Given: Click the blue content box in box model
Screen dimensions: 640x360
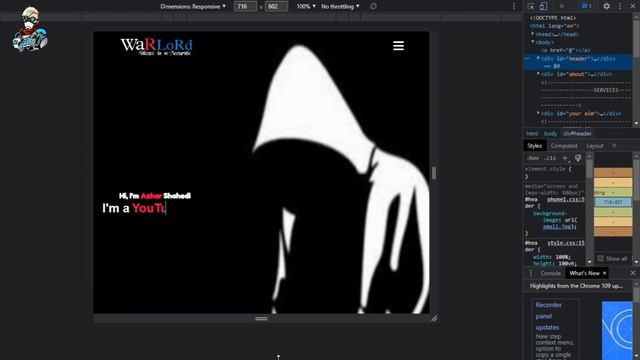Looking at the screenshot, I should pyautogui.click(x=613, y=202).
